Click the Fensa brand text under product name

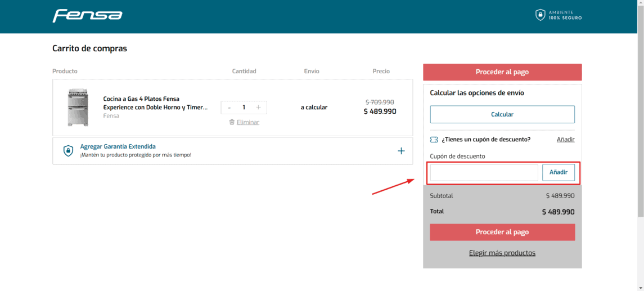click(111, 116)
